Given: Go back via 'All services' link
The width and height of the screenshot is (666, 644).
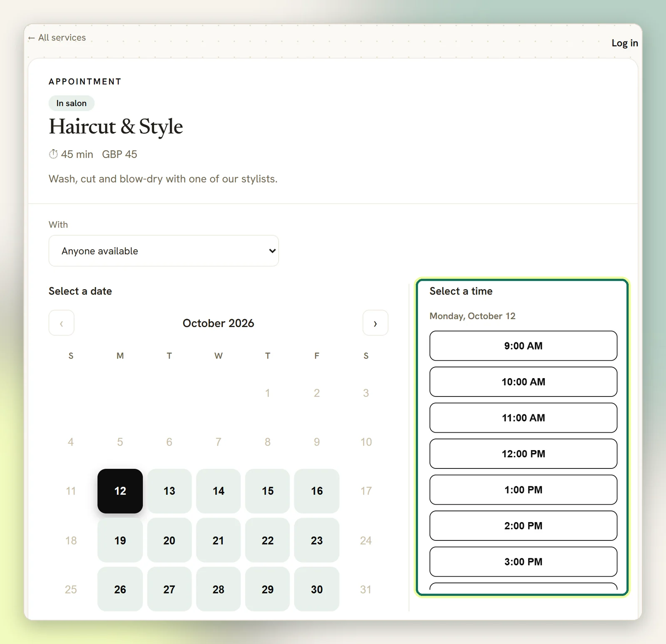Looking at the screenshot, I should click(x=57, y=37).
